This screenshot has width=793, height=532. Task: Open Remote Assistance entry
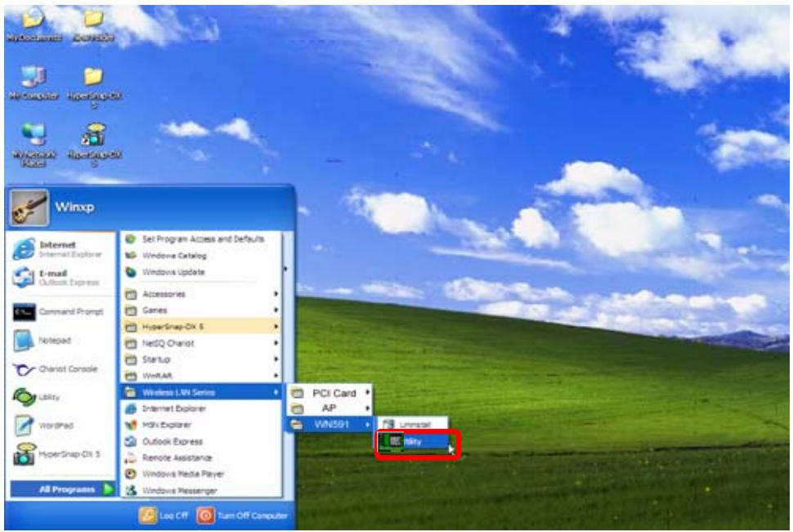point(201,458)
